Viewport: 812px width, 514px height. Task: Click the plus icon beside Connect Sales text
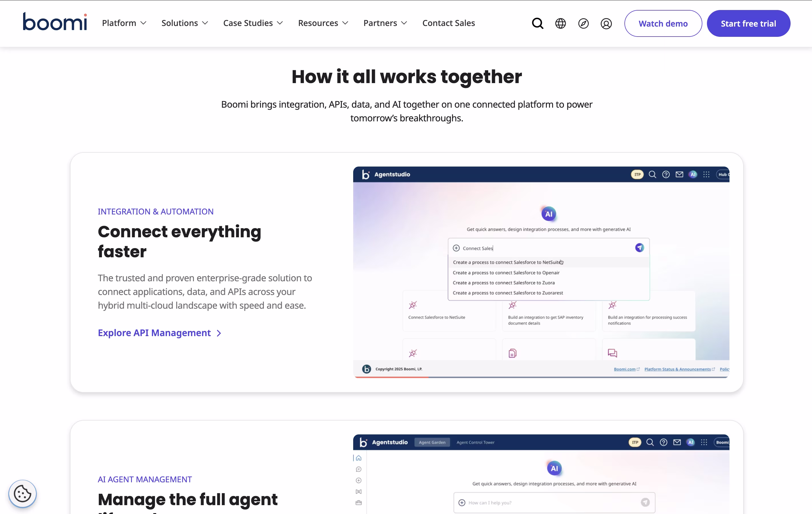point(456,248)
